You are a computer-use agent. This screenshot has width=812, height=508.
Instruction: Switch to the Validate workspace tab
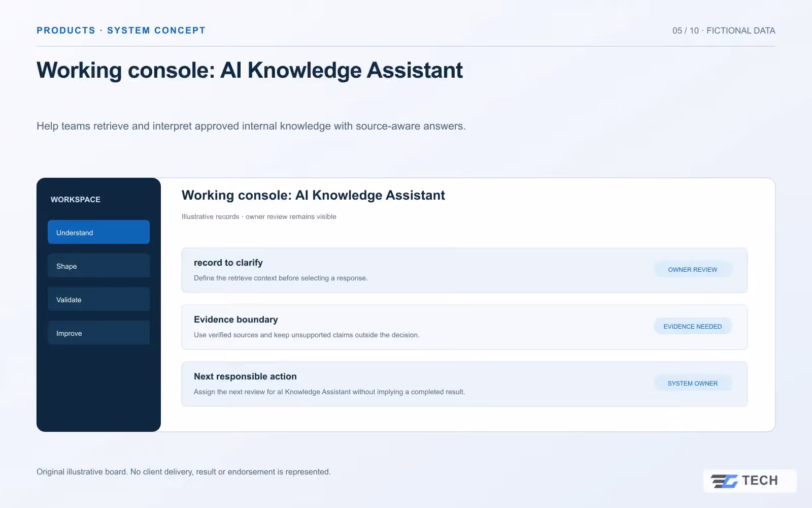pos(98,299)
